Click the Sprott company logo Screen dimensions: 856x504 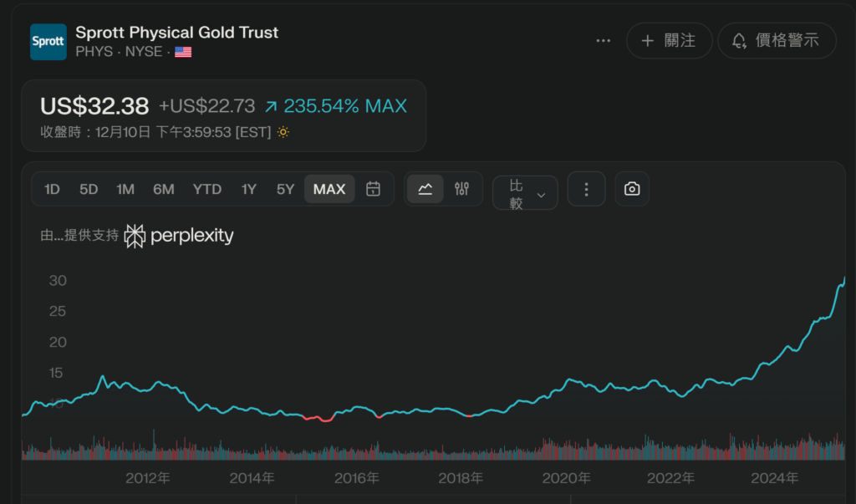(x=48, y=42)
